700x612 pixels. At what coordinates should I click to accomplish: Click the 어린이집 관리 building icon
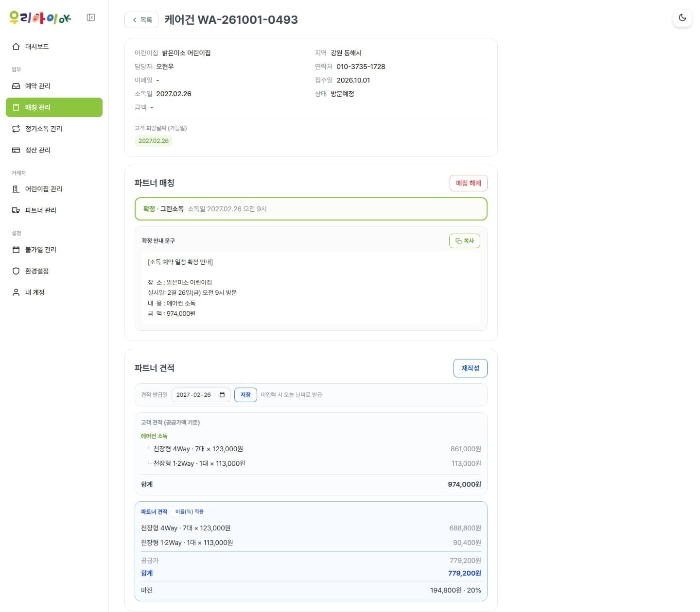pos(16,189)
